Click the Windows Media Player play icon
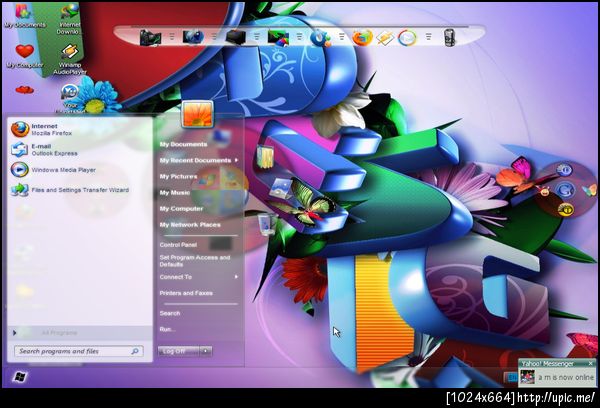The width and height of the screenshot is (600, 408). coord(19,170)
